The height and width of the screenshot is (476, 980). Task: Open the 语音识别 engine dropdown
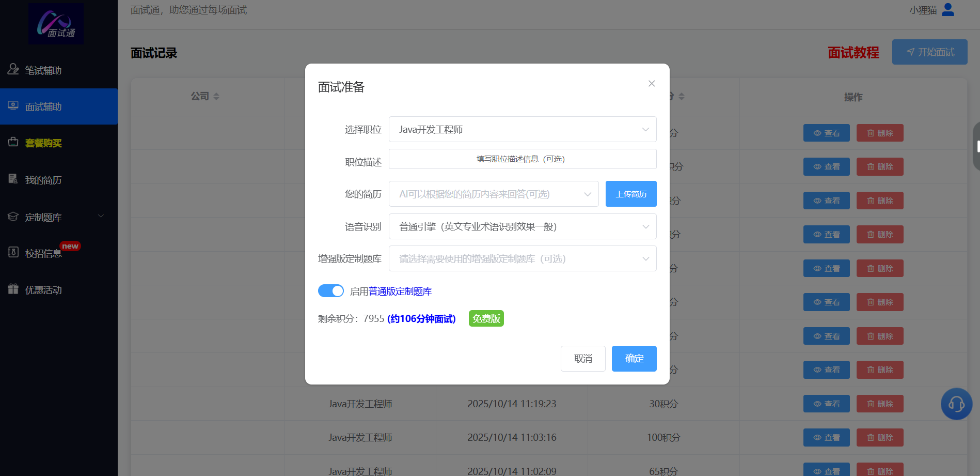(523, 226)
